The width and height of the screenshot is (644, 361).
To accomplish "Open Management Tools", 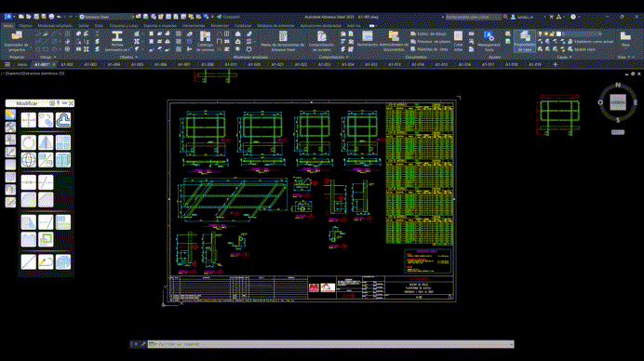I will (489, 41).
